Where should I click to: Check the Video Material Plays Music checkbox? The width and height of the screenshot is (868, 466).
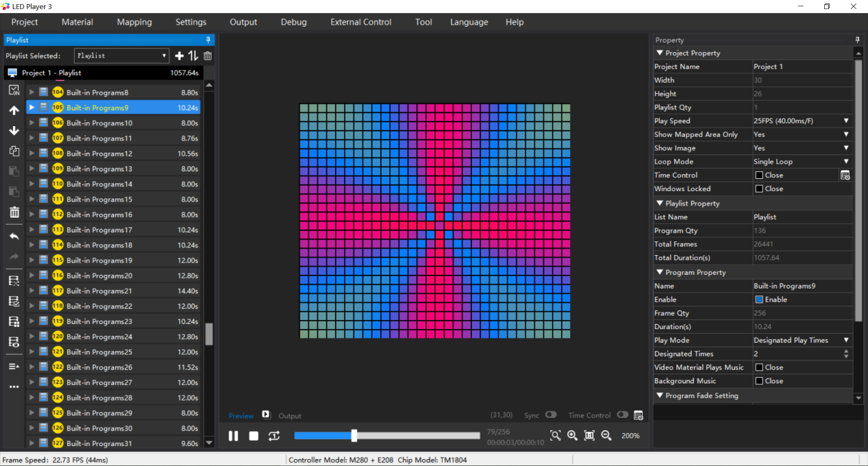tap(759, 367)
